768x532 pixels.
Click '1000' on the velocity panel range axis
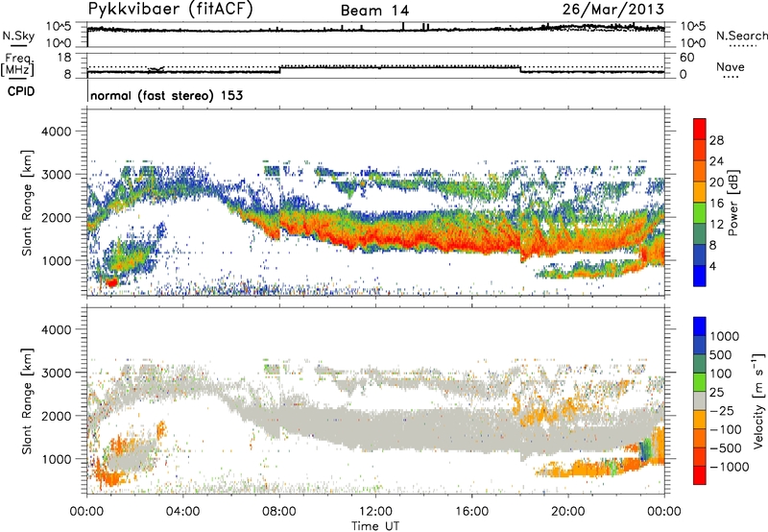pyautogui.click(x=56, y=459)
